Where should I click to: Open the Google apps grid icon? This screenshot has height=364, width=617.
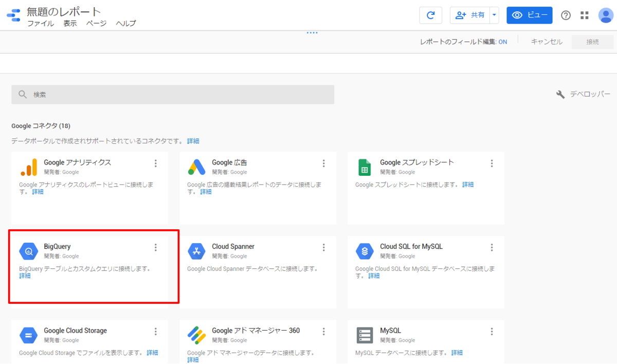pyautogui.click(x=585, y=15)
